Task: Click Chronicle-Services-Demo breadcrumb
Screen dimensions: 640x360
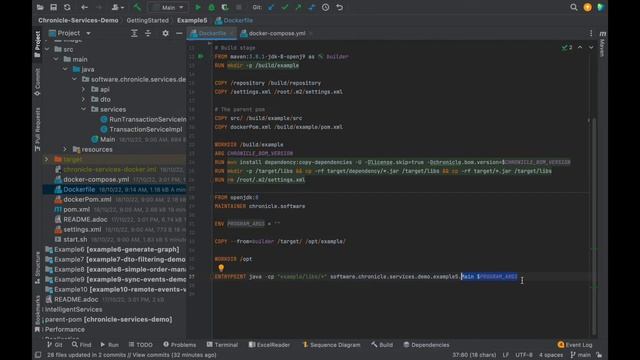Action: [x=78, y=20]
